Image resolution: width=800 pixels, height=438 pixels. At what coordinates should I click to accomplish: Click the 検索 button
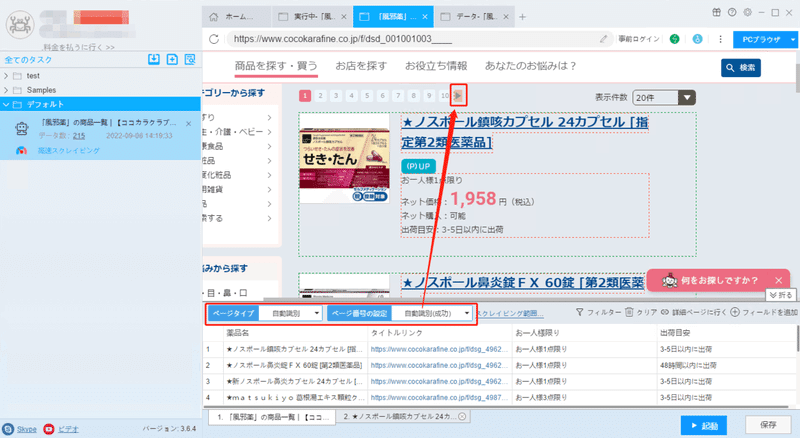click(741, 67)
